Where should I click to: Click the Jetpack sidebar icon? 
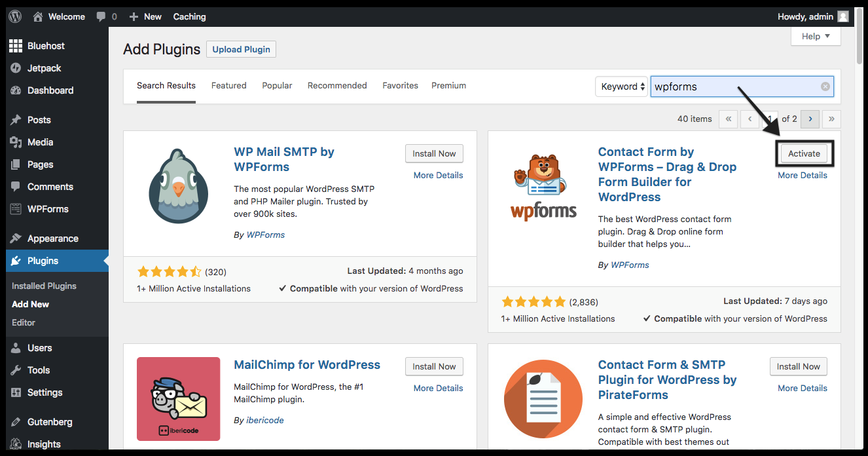16,68
